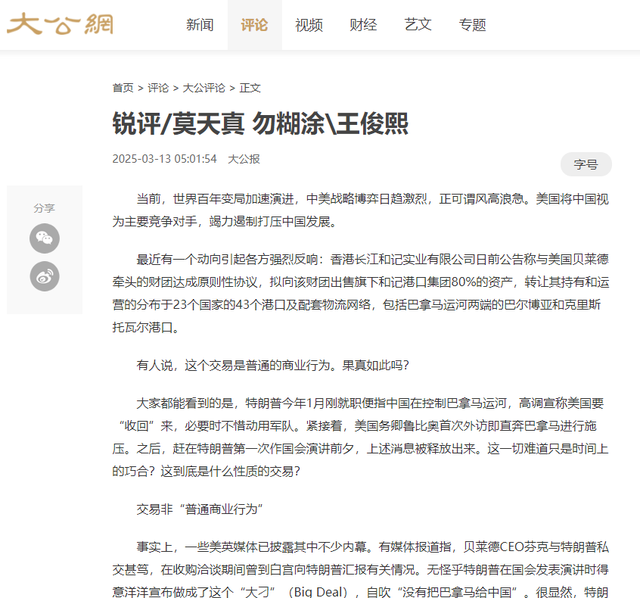Click the subheading 交易非“普通商业行为”

pos(199,509)
